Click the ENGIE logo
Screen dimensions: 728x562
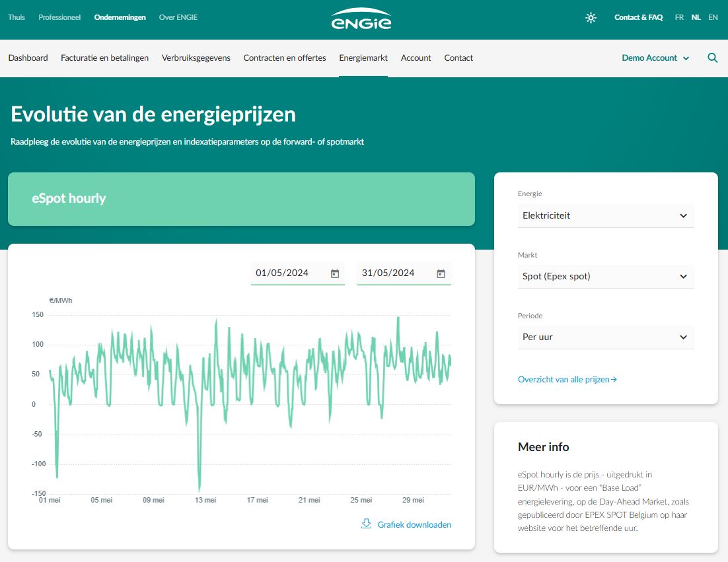[361, 18]
